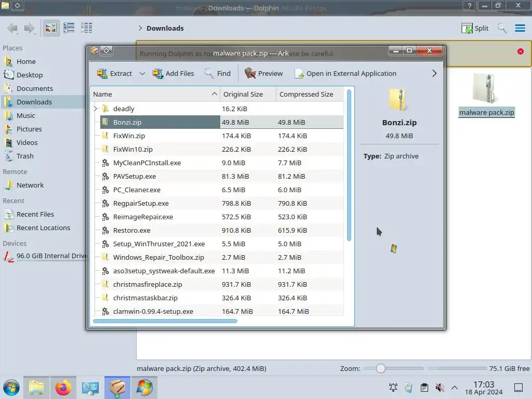Select malware pack.zip file in Dolphin
Screen dimensions: 532x399
coord(486,95)
